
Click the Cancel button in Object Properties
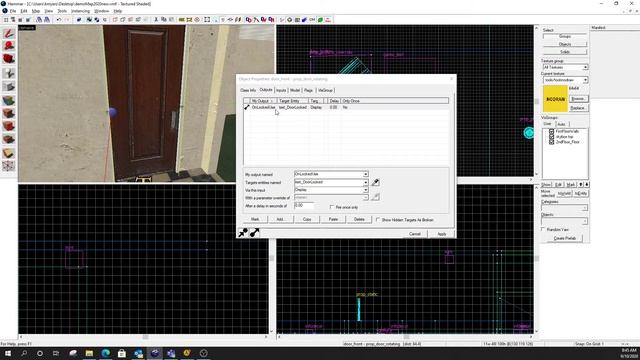point(415,234)
